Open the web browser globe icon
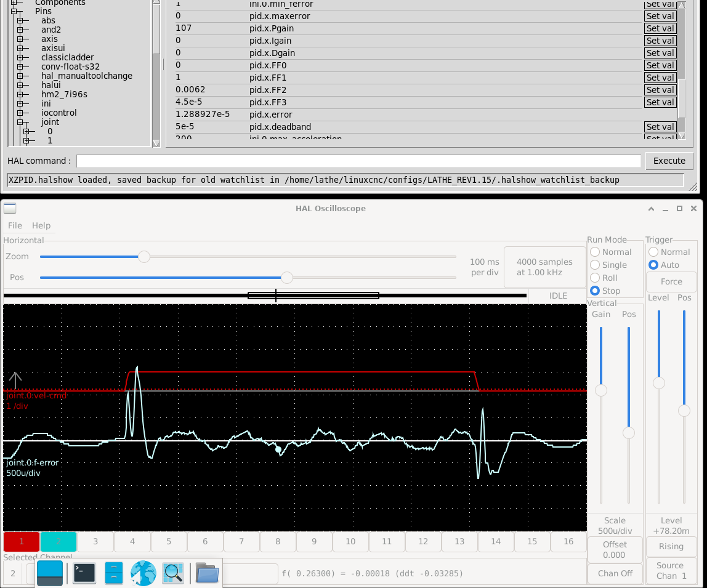707x588 pixels. tap(143, 574)
